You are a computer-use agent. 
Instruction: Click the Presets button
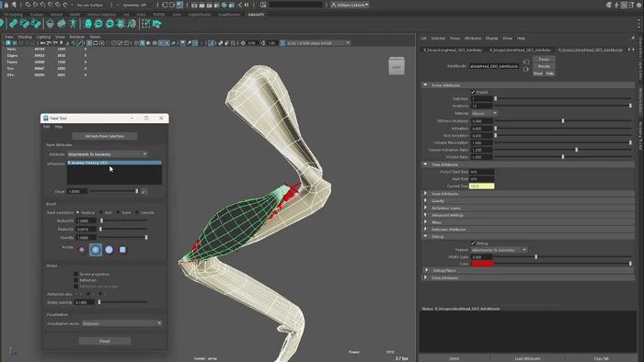tap(544, 66)
